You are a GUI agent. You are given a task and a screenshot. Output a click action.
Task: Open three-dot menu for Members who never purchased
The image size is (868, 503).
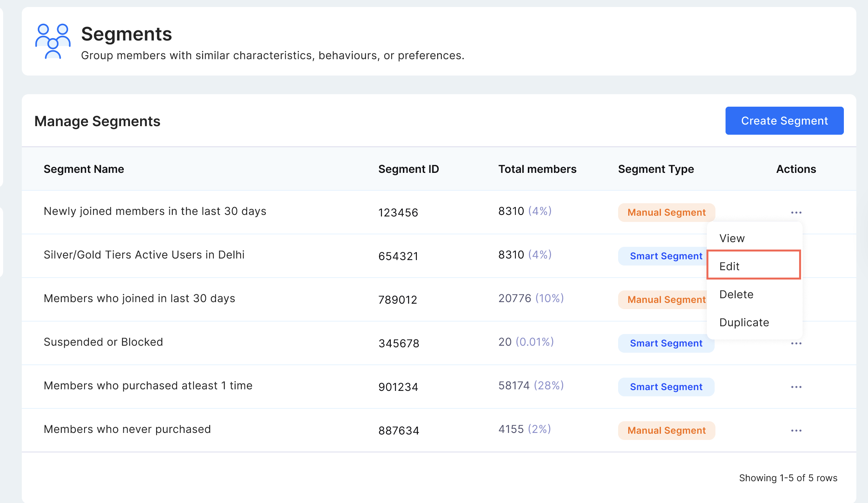click(796, 431)
